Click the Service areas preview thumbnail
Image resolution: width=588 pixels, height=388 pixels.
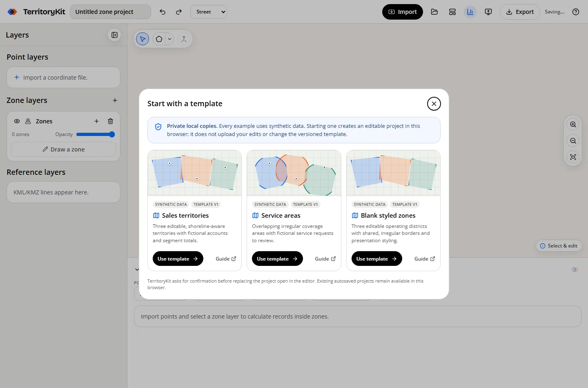[294, 173]
